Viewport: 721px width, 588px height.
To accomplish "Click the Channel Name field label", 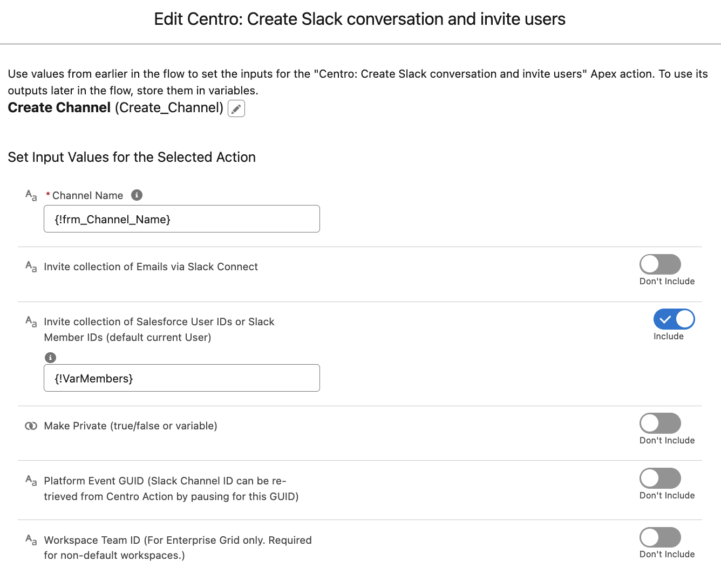I will (88, 195).
